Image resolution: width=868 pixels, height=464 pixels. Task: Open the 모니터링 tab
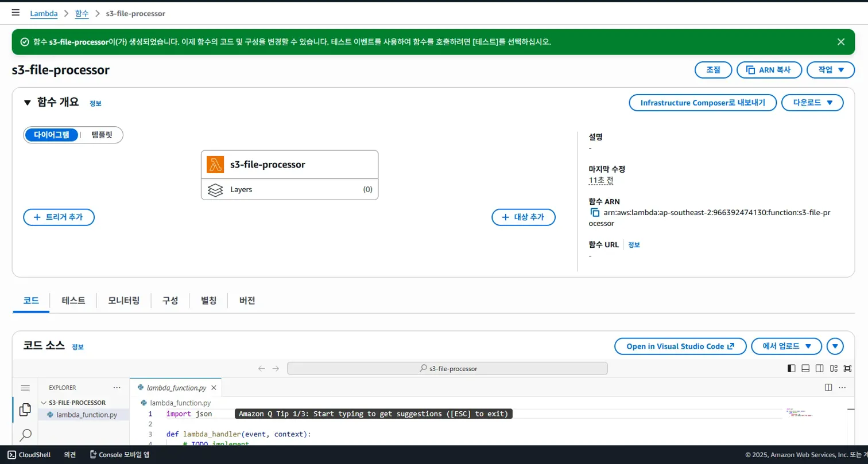pos(124,301)
